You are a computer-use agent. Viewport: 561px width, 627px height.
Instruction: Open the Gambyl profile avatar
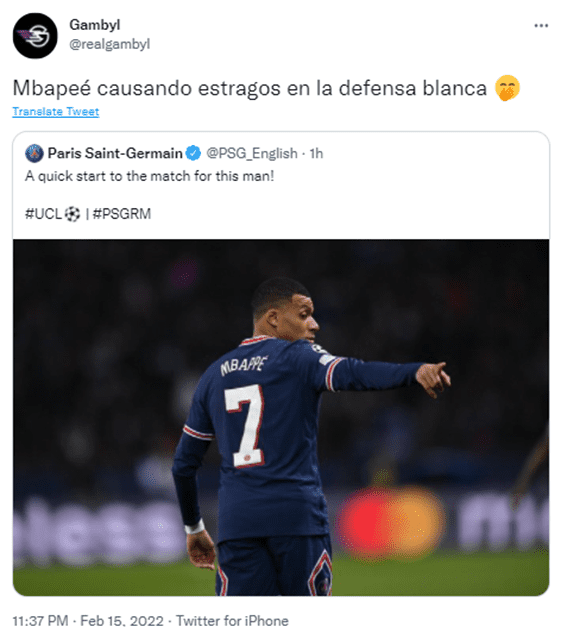click(x=35, y=36)
